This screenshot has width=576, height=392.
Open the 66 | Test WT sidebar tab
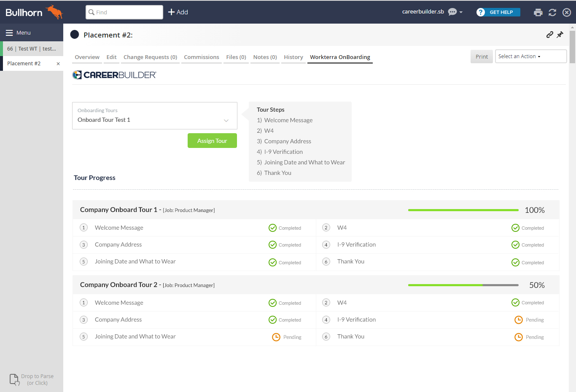pyautogui.click(x=32, y=49)
